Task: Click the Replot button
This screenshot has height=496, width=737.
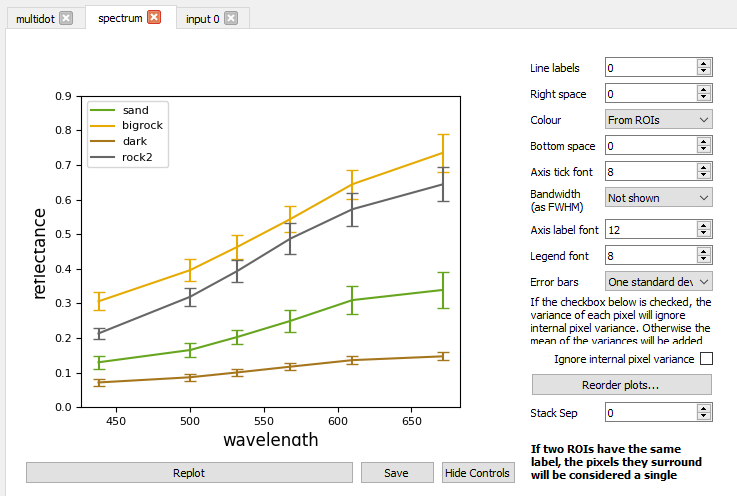Action: click(x=189, y=473)
